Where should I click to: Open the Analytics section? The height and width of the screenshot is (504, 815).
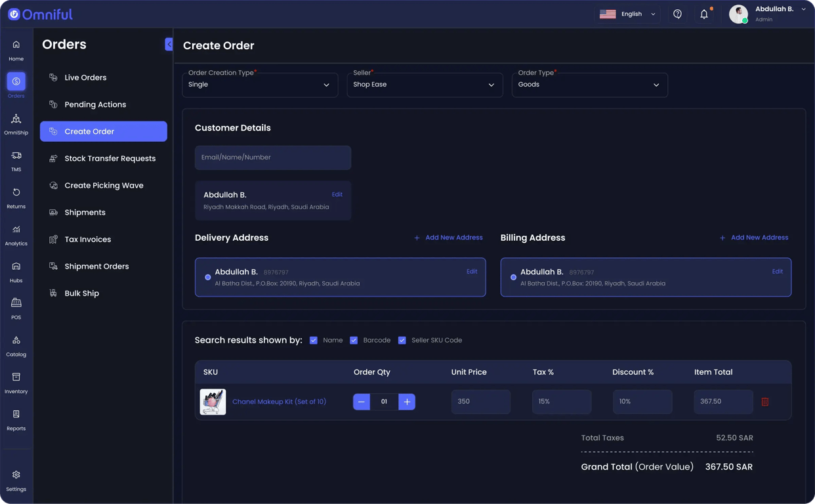point(16,232)
